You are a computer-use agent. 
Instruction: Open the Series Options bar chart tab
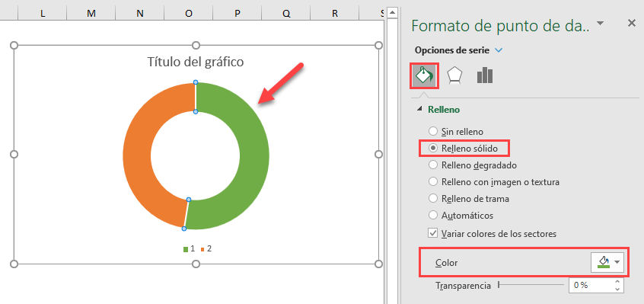pos(485,75)
